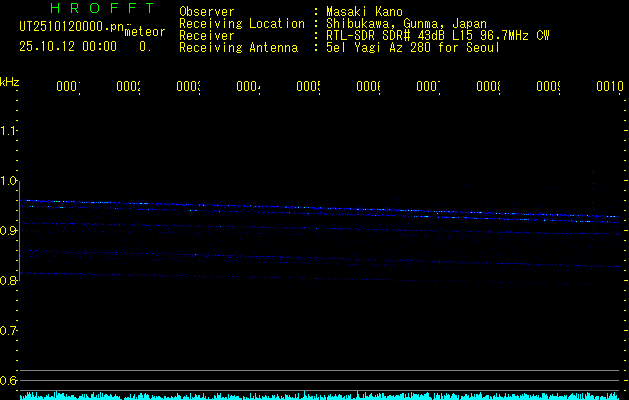Select the 0001 time marker

(68, 87)
